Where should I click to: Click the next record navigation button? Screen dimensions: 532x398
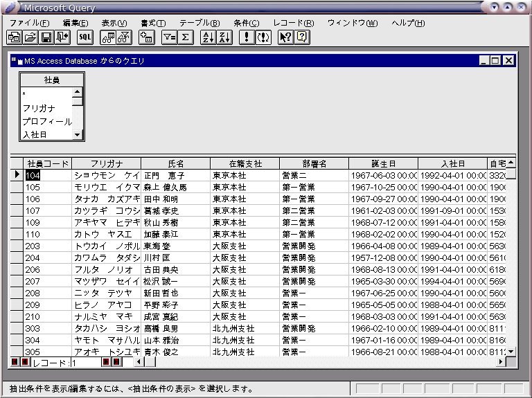(x=106, y=362)
